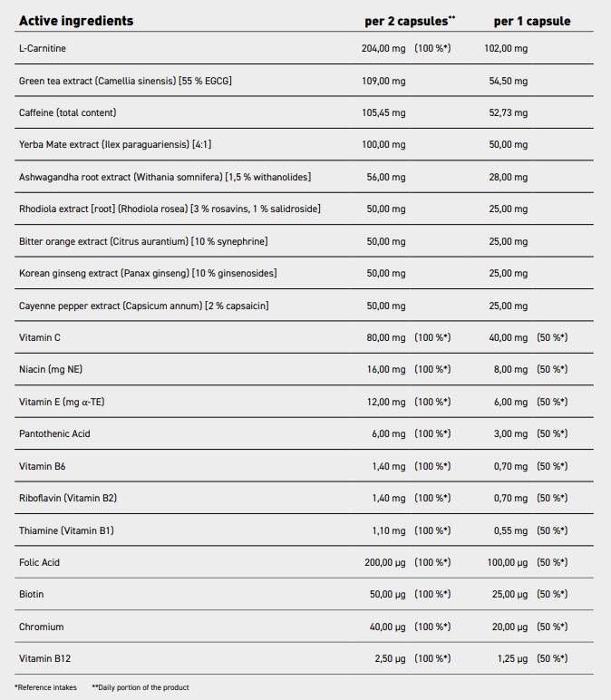Click the per 1 capsule header
The width and height of the screenshot is (611, 700).
[x=532, y=21]
